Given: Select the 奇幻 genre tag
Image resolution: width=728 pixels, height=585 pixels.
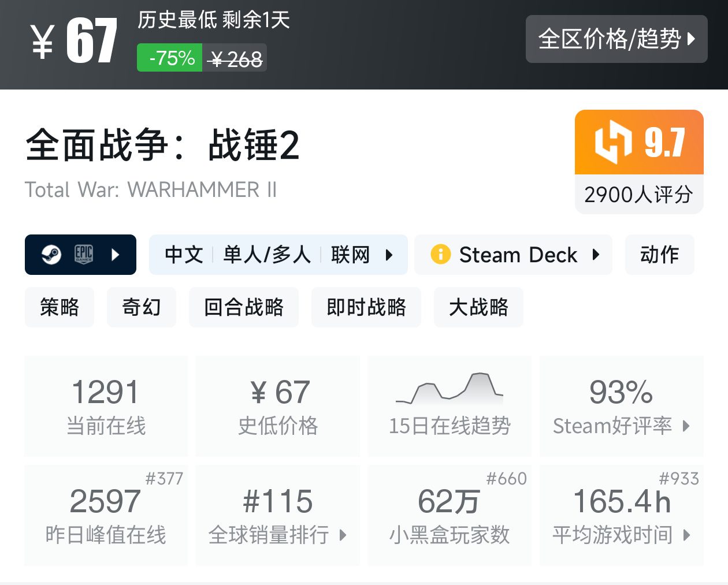Looking at the screenshot, I should pyautogui.click(x=142, y=307).
